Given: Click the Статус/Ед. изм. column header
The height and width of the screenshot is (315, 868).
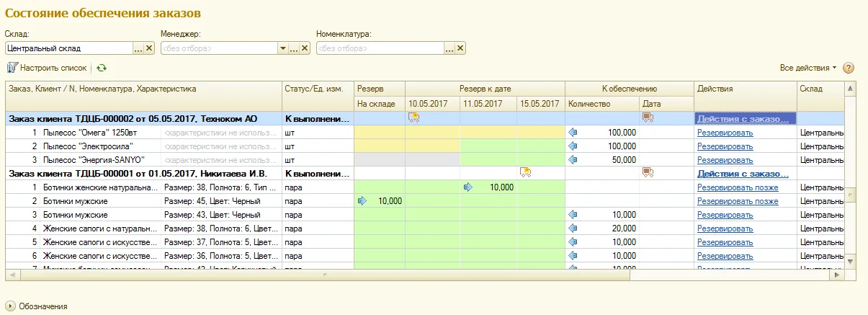Looking at the screenshot, I should pyautogui.click(x=318, y=97).
